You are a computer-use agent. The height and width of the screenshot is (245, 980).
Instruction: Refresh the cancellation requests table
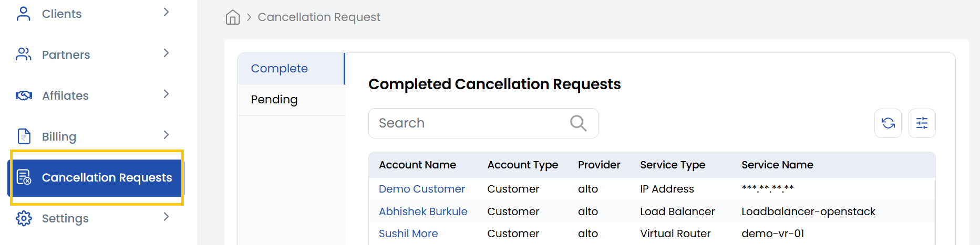(x=888, y=123)
